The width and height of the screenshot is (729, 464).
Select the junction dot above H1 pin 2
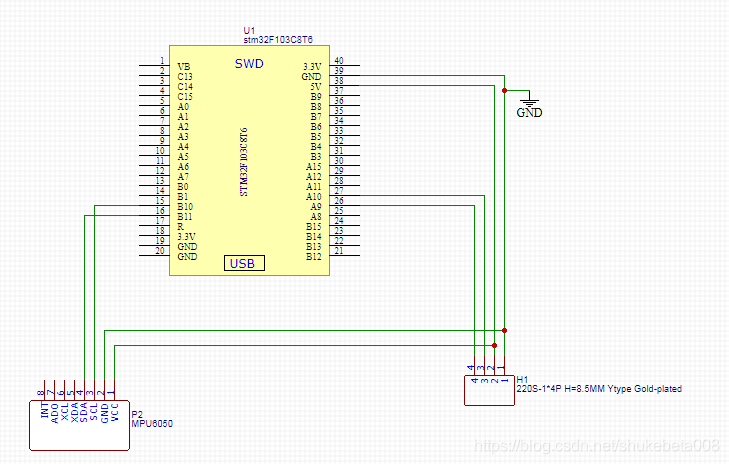point(494,345)
